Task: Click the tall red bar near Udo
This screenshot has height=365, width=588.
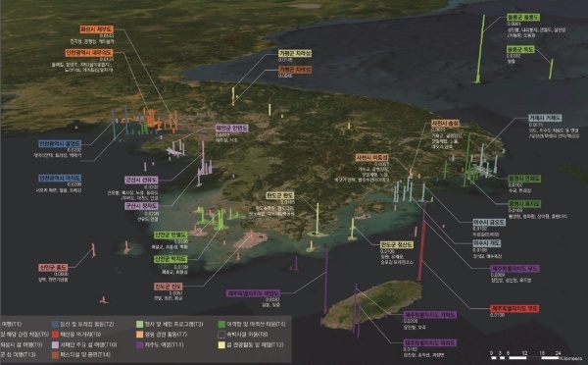Action: (x=421, y=241)
